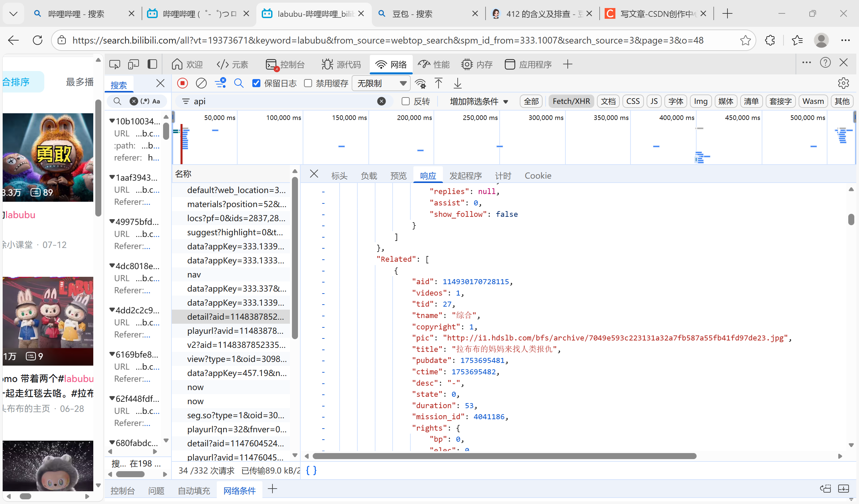Click the inspect element picker icon

114,64
